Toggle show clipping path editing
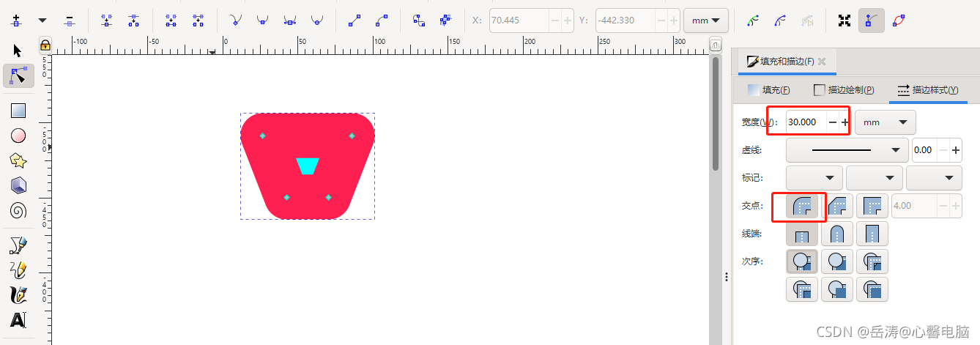Screen dimensions: 980x345 coord(752,21)
